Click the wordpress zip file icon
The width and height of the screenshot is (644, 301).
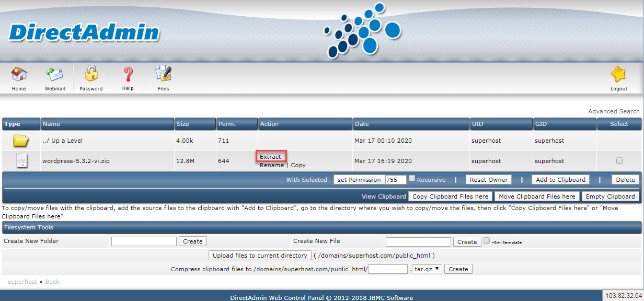[21, 161]
